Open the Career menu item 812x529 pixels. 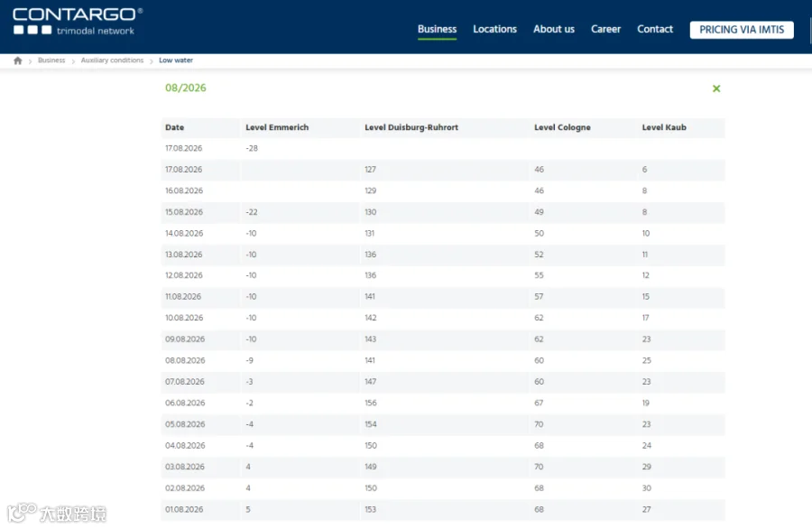tap(605, 29)
